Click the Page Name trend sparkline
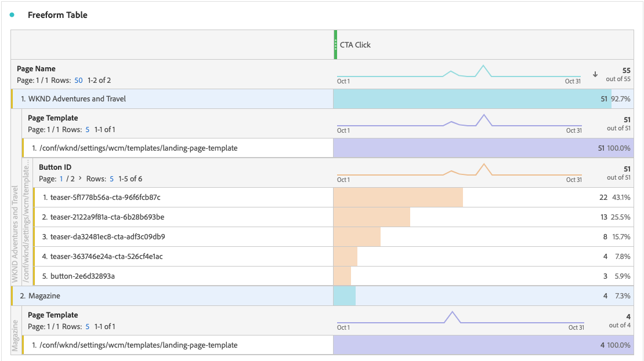Screen dimensions: 644x361 458,74
